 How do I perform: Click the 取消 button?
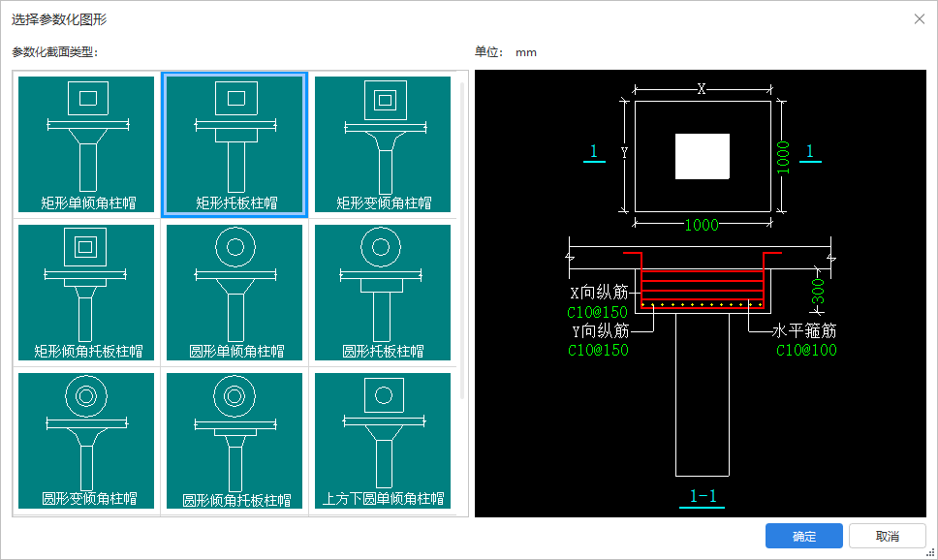(888, 536)
